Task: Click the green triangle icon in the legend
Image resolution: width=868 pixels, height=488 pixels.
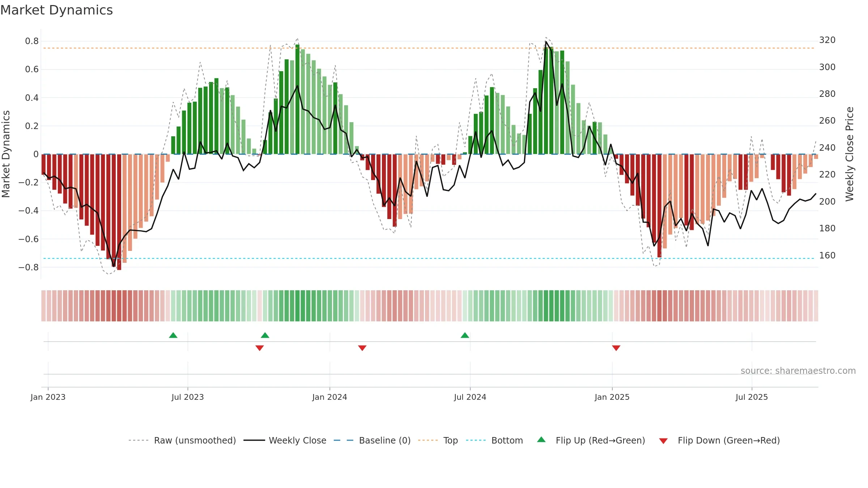Action: coord(541,440)
